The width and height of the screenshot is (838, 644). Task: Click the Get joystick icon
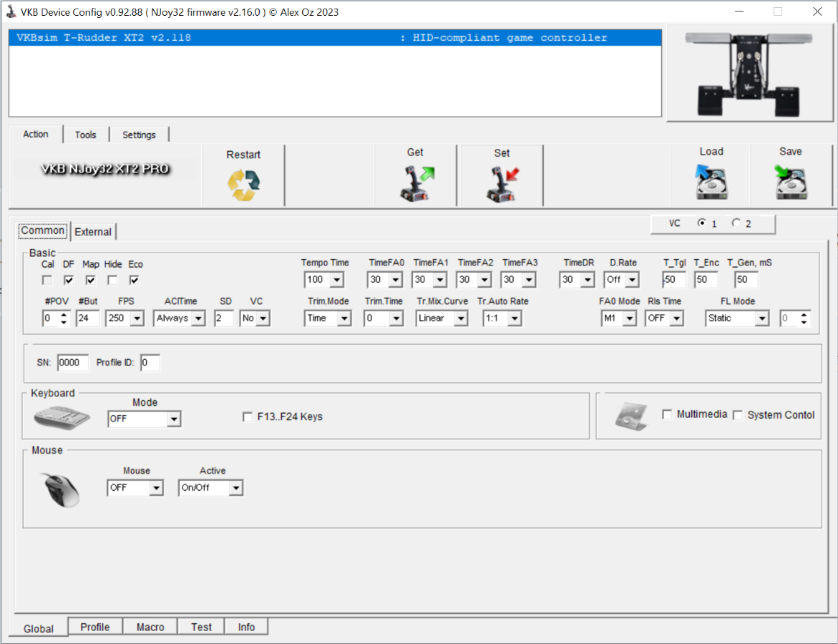416,183
